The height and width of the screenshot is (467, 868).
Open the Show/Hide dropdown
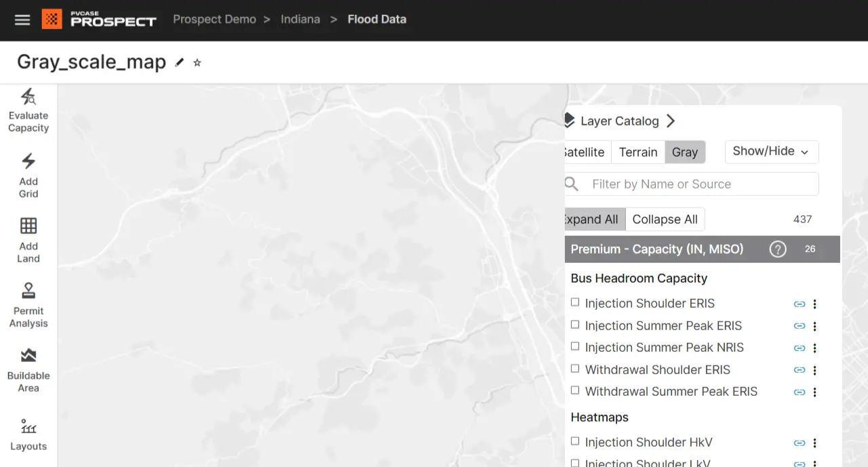point(771,152)
